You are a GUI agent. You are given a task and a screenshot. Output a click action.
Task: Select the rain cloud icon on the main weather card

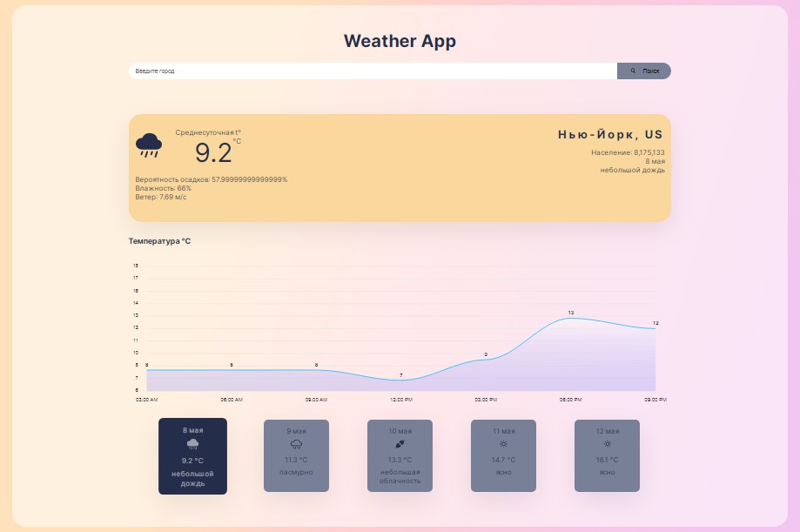pyautogui.click(x=148, y=145)
